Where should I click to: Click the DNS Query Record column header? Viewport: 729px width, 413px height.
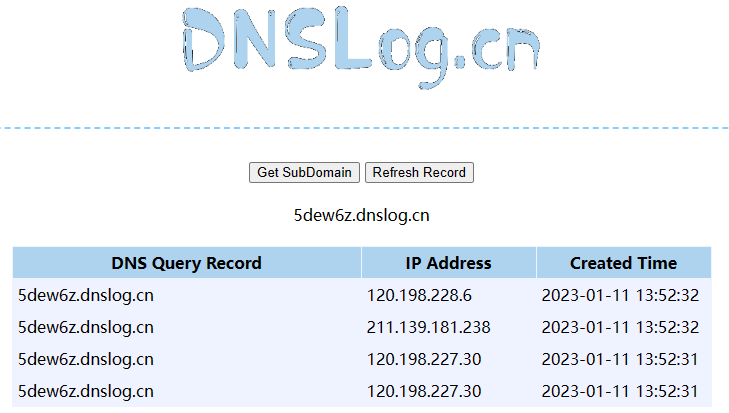coord(186,263)
